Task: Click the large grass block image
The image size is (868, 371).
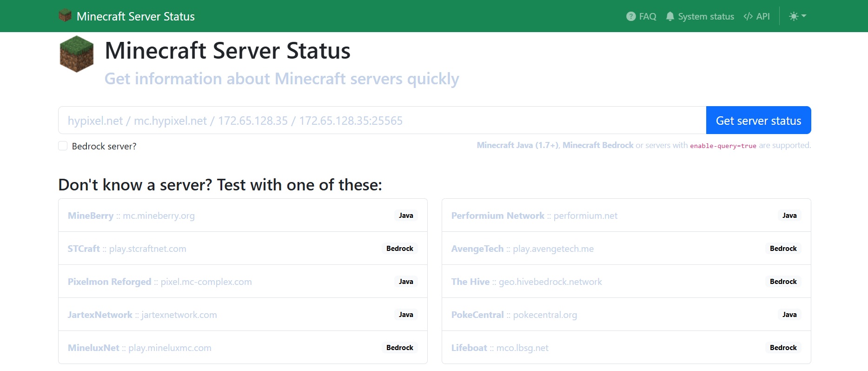Action: (77, 54)
